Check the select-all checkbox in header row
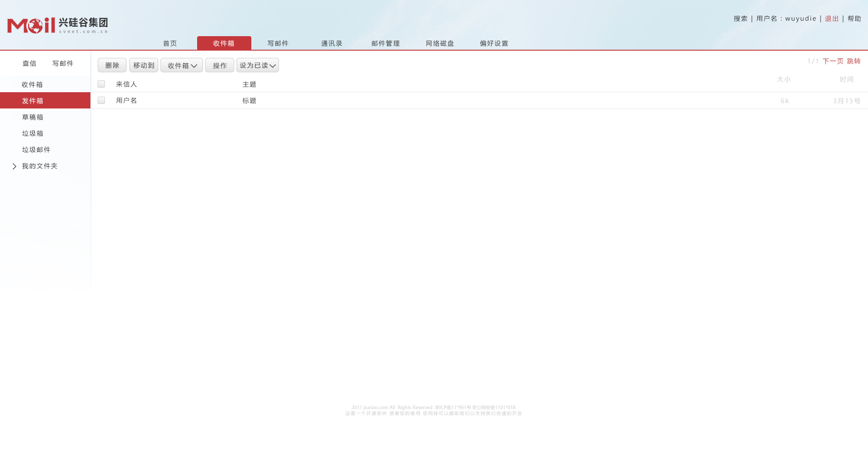The width and height of the screenshot is (868, 452). [x=101, y=84]
